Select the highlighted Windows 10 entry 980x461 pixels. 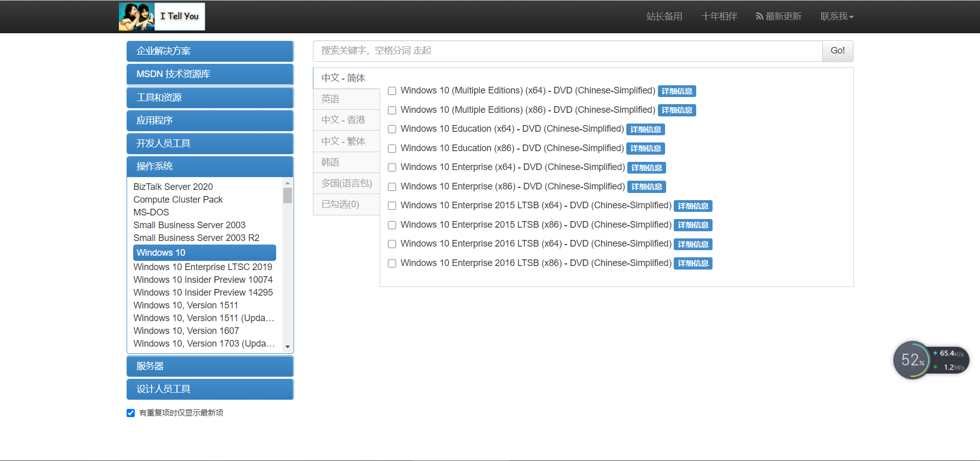[205, 253]
